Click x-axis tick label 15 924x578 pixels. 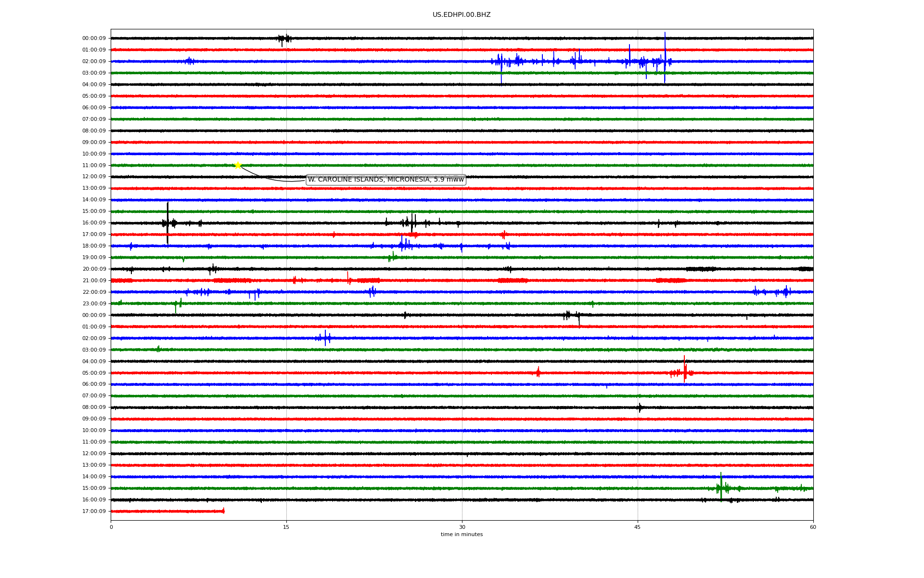click(x=286, y=527)
